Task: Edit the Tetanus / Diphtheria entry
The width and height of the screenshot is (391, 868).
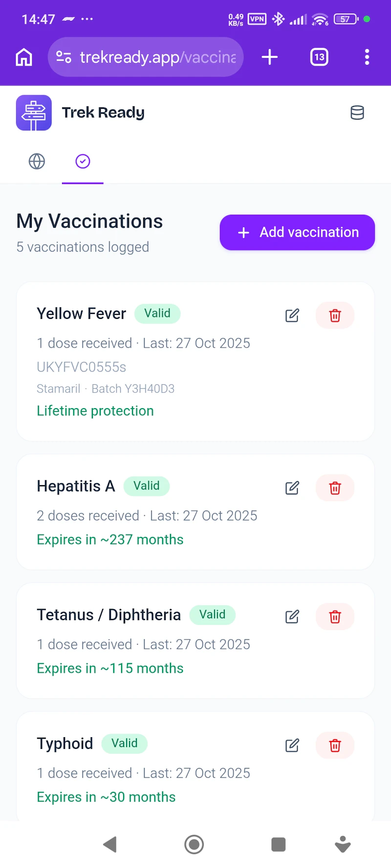Action: (292, 617)
